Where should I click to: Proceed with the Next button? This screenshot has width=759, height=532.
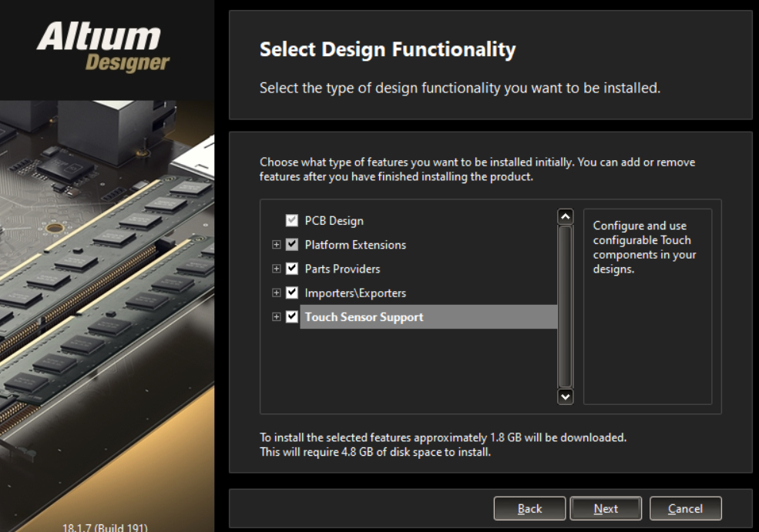606,508
